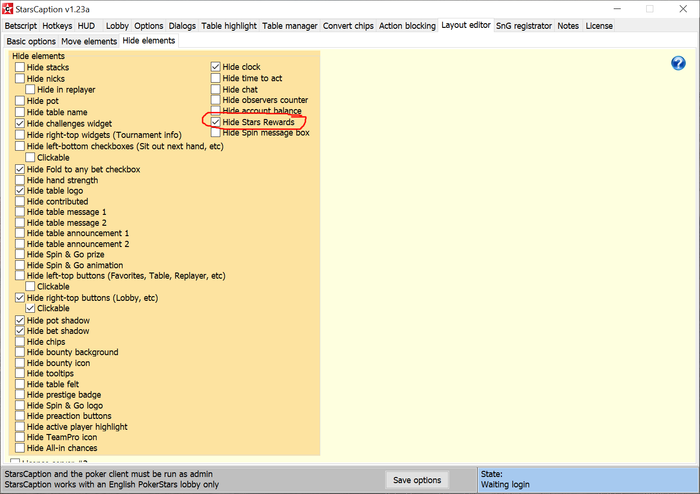Minimize the StarsCaption window
The image size is (700, 494).
(x=617, y=9)
